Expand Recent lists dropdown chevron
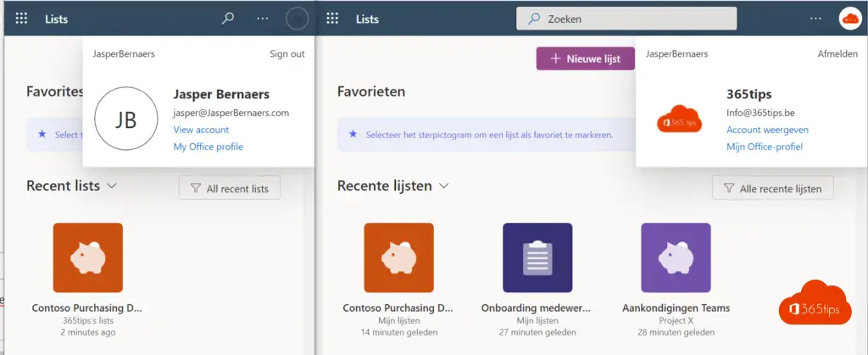 112,186
